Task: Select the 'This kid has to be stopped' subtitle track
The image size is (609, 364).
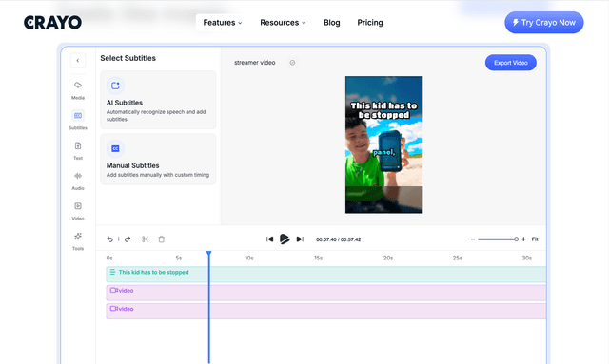Action: [325, 275]
